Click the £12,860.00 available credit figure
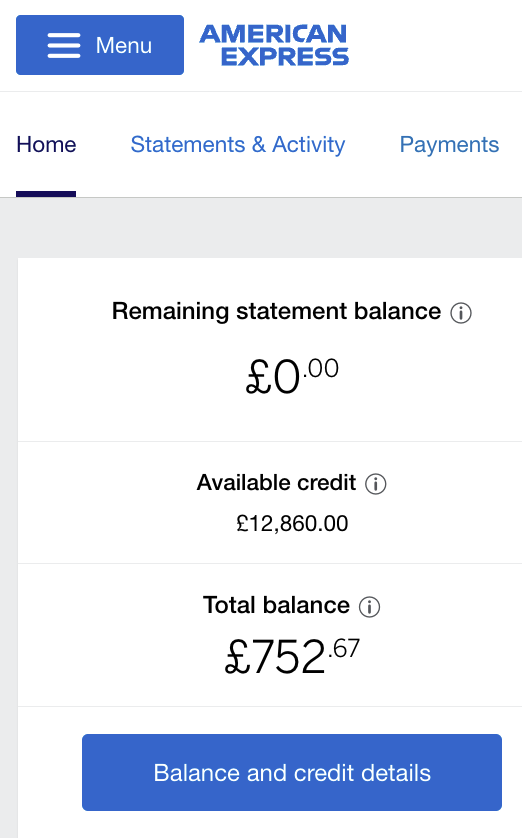 pyautogui.click(x=292, y=523)
